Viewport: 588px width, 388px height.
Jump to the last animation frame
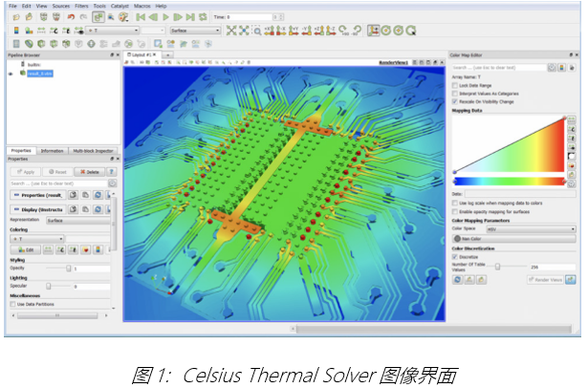(x=189, y=17)
